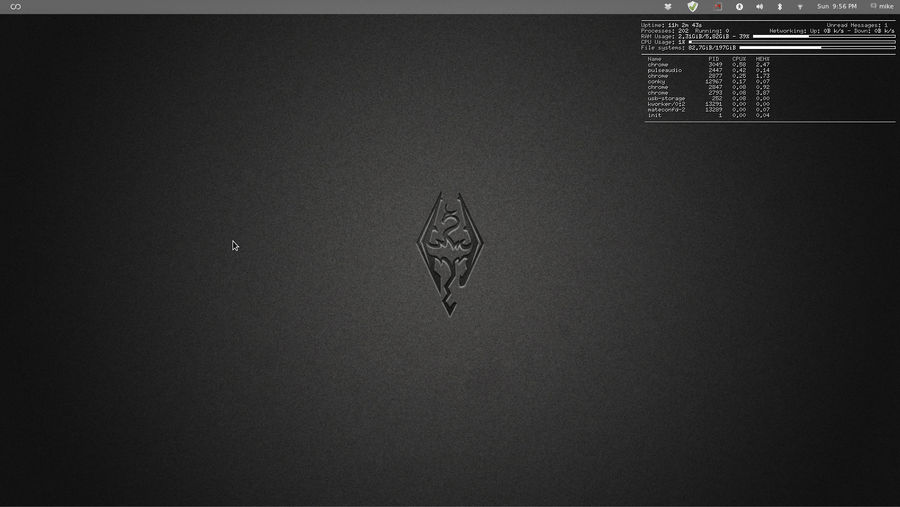Click the Name column header
This screenshot has width=900, height=507.
click(654, 59)
